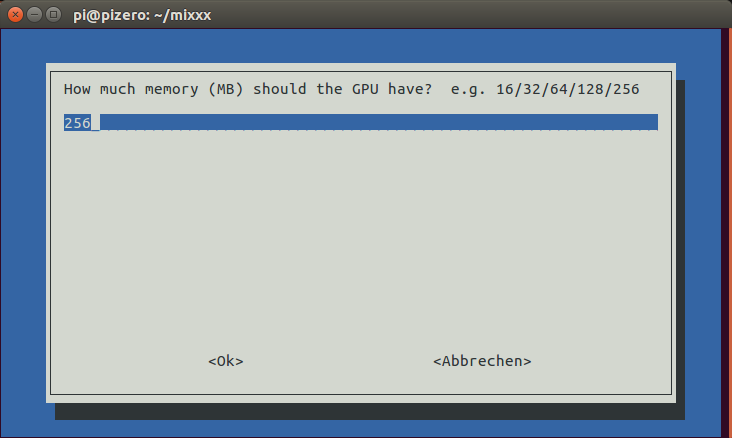The width and height of the screenshot is (732, 438).
Task: Maximize the terminal window
Action: pyautogui.click(x=54, y=15)
